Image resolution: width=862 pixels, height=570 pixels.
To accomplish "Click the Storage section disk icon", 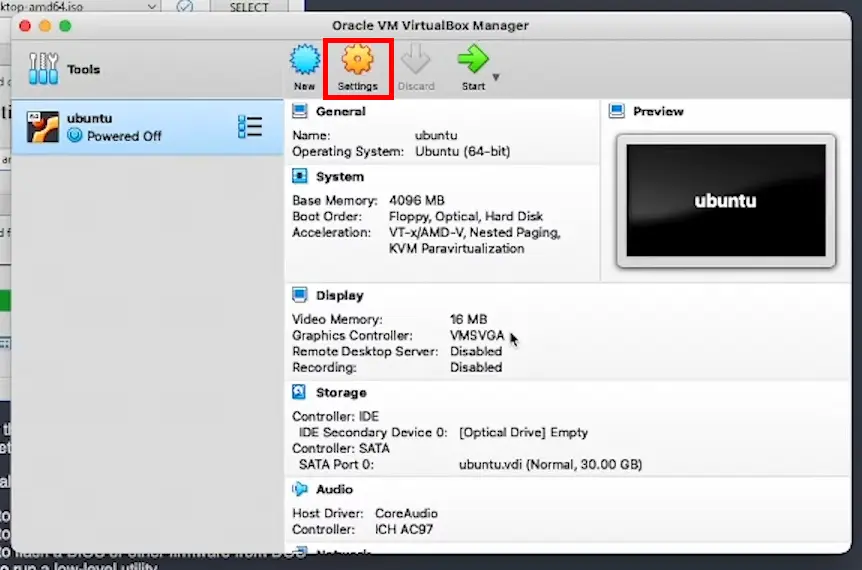I will coord(299,392).
